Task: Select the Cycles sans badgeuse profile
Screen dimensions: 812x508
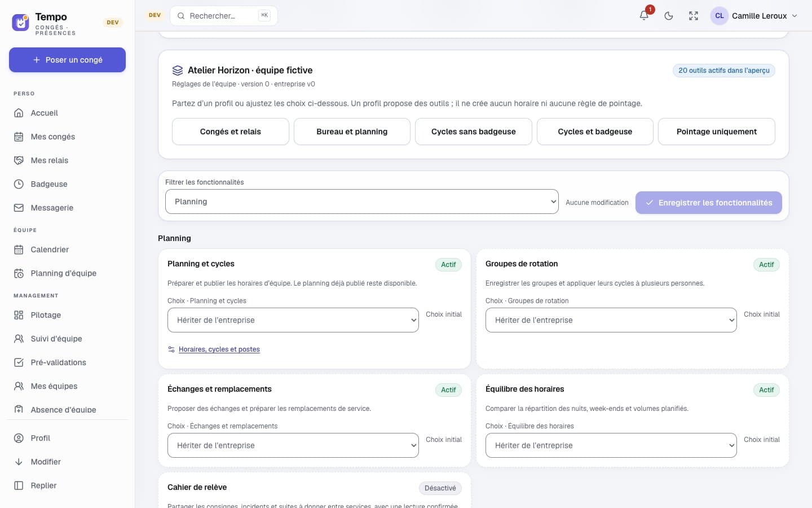Action: (474, 132)
